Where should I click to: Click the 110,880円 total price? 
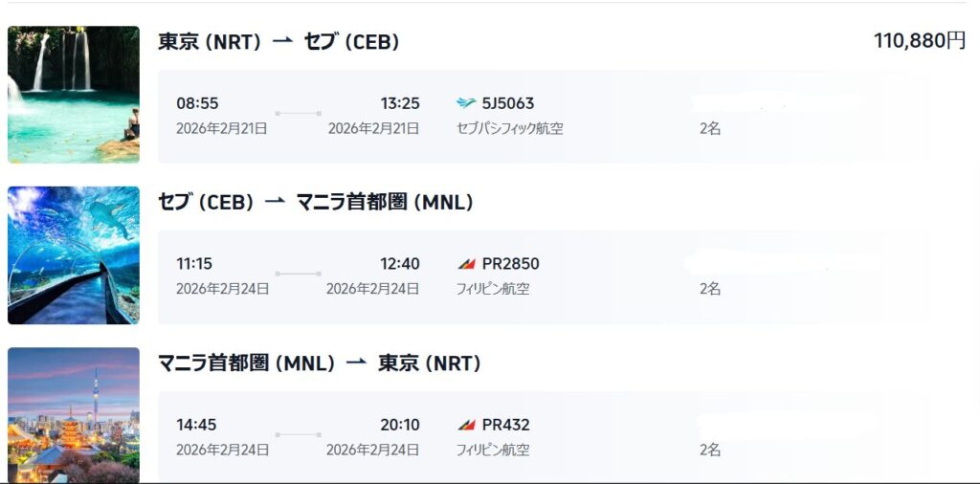coord(919,40)
